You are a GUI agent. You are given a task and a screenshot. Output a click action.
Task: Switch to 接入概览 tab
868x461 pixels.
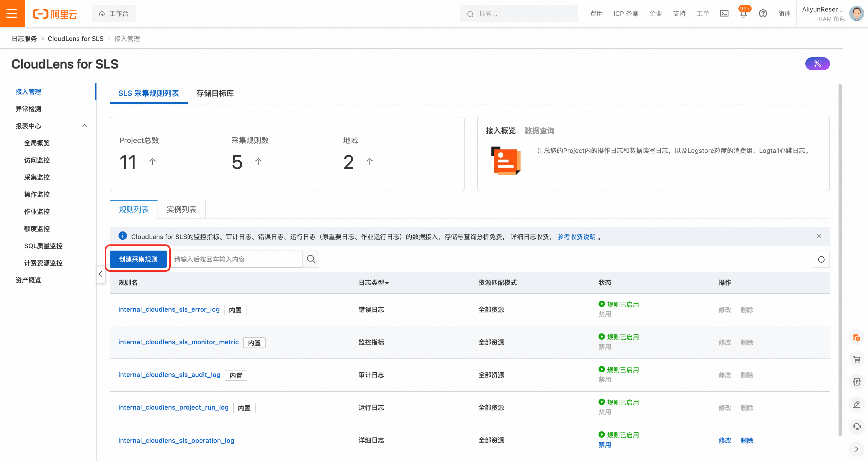501,131
